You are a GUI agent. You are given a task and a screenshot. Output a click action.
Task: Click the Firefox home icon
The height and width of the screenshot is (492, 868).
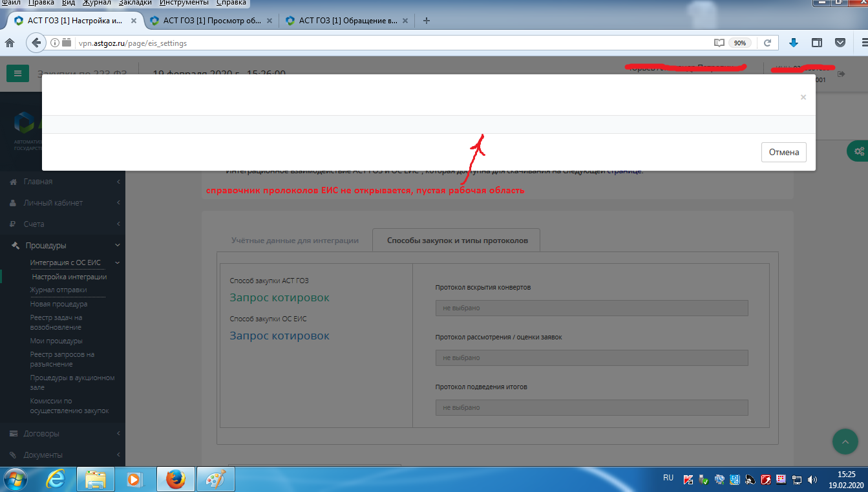pyautogui.click(x=10, y=43)
